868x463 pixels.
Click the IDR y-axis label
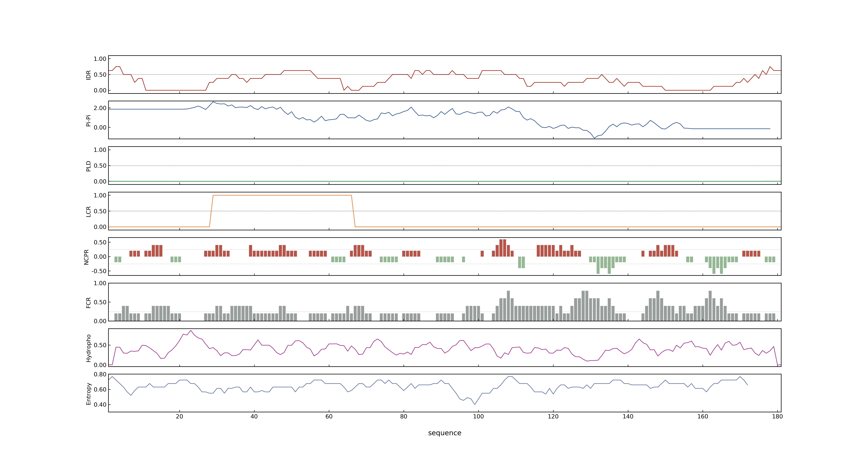(x=88, y=75)
